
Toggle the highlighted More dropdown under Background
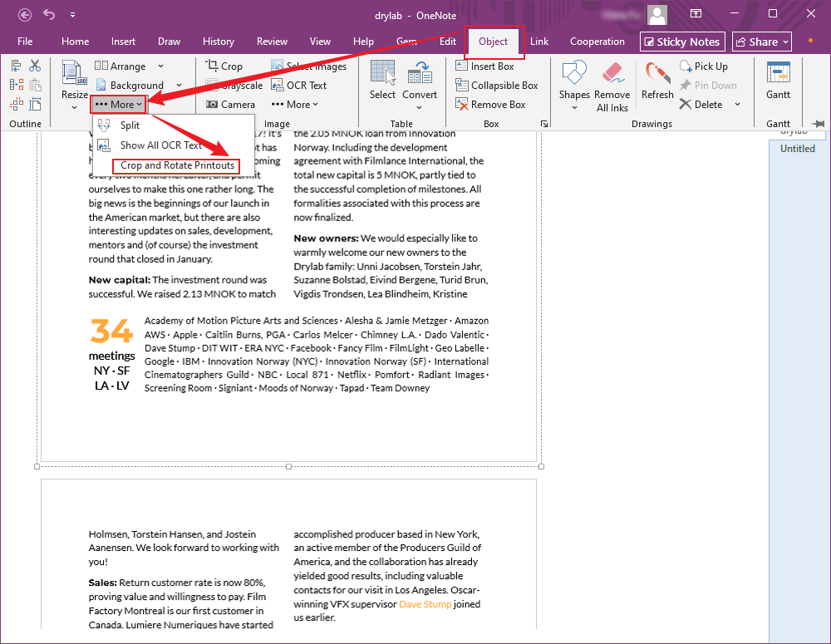pos(118,105)
